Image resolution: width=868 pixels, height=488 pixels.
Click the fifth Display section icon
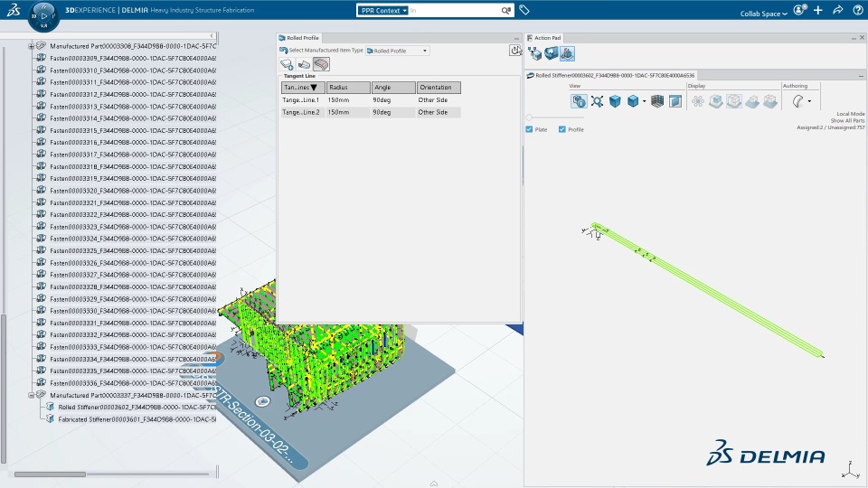[770, 101]
